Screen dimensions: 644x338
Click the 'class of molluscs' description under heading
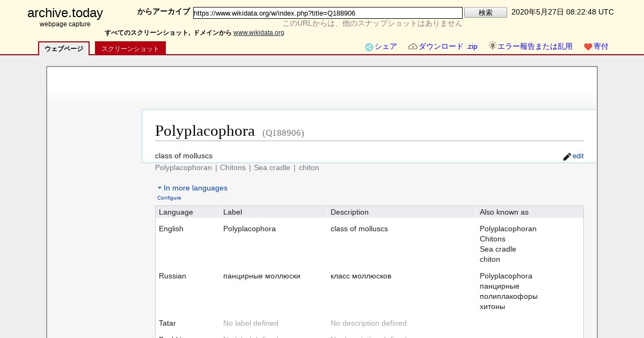pos(184,156)
